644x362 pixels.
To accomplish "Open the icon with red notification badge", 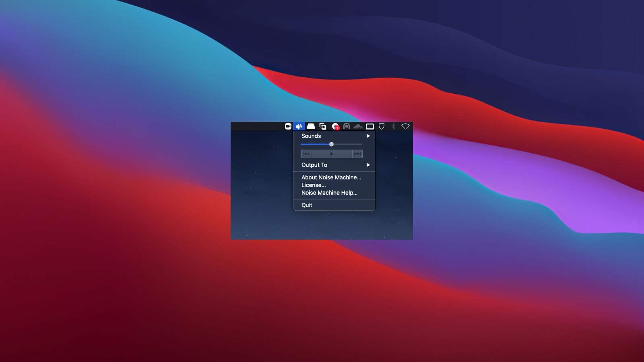I will point(335,126).
